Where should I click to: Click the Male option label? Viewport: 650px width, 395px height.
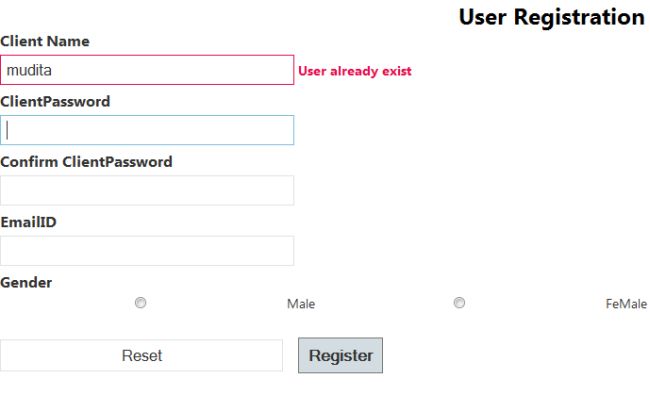pos(301,304)
